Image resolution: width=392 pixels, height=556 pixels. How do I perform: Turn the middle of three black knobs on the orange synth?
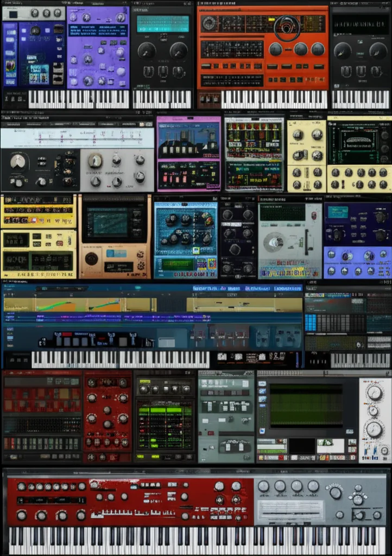[x=301, y=49]
